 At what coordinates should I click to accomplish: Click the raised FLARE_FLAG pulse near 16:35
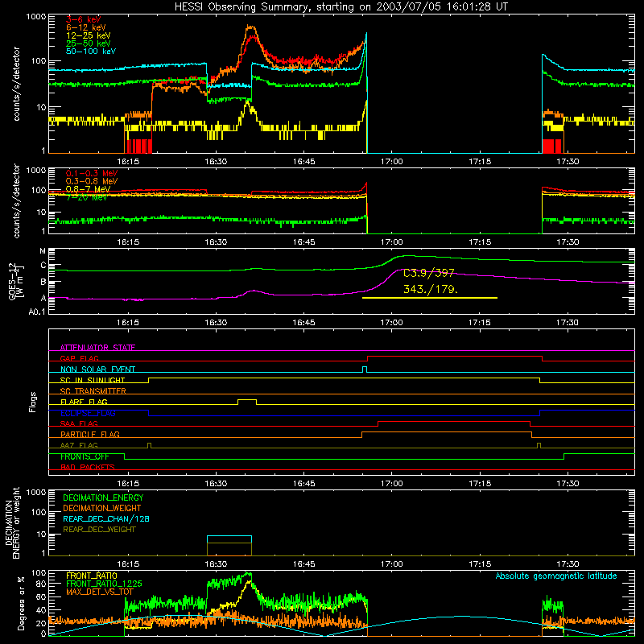247,402
